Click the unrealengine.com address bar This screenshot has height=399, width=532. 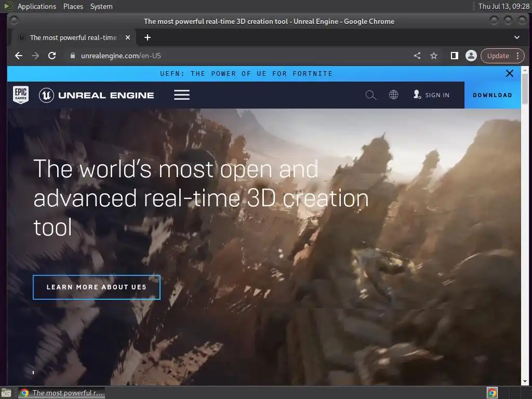[237, 56]
